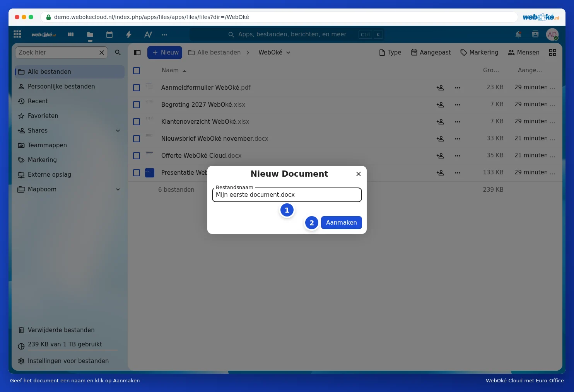
Task: Share Aanmeldformulier WebOké.pdf via share icon
Action: [440, 88]
